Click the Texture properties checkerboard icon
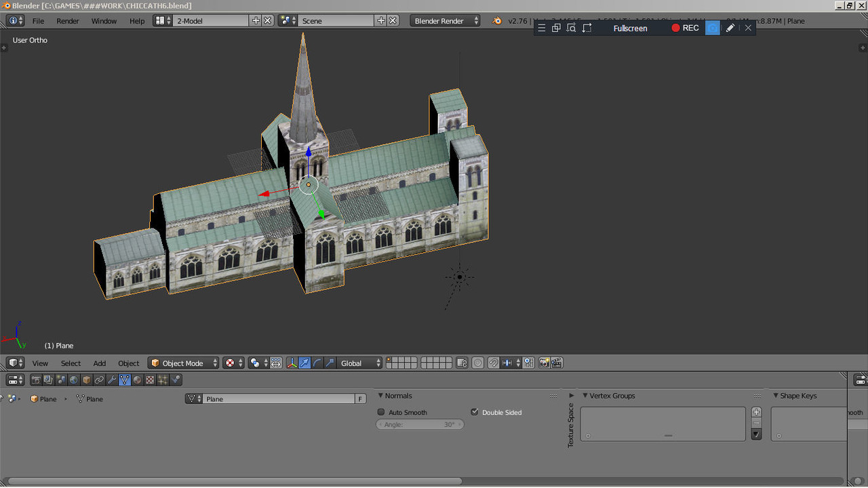This screenshot has height=488, width=868. point(151,380)
